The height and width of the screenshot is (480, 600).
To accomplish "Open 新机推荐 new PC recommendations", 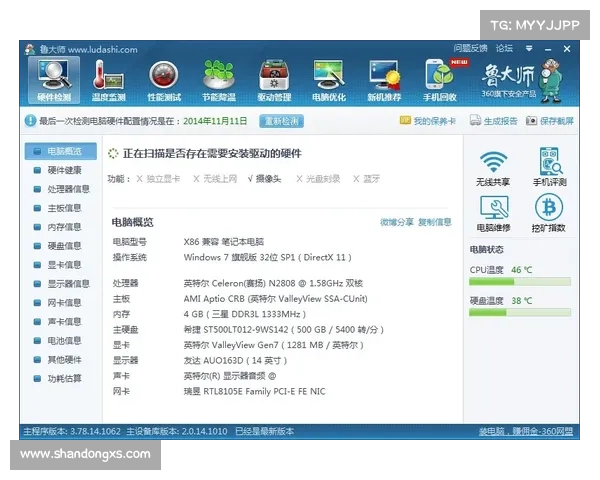I will pyautogui.click(x=384, y=80).
